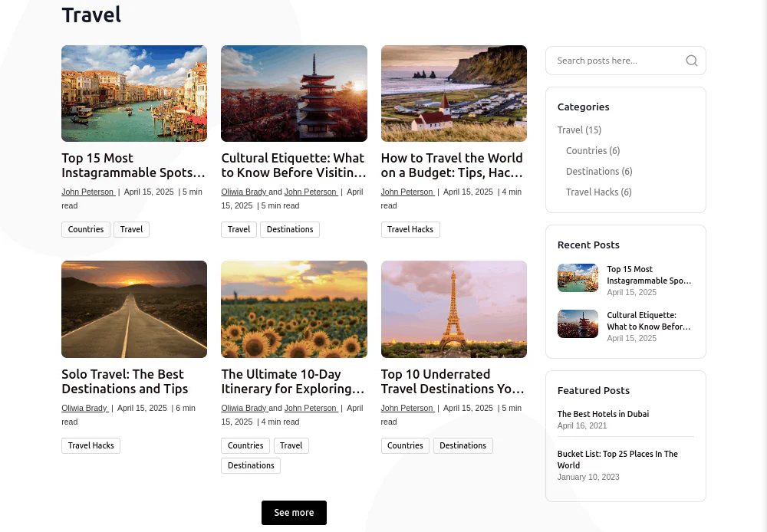Open the Venice canal post thumbnail
Viewport: 767px width, 532px height.
tap(134, 94)
